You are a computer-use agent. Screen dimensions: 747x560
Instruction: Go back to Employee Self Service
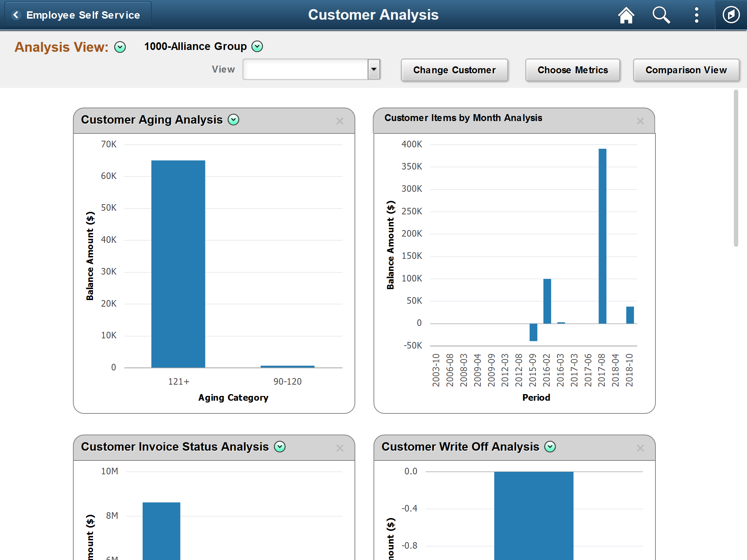pyautogui.click(x=77, y=15)
